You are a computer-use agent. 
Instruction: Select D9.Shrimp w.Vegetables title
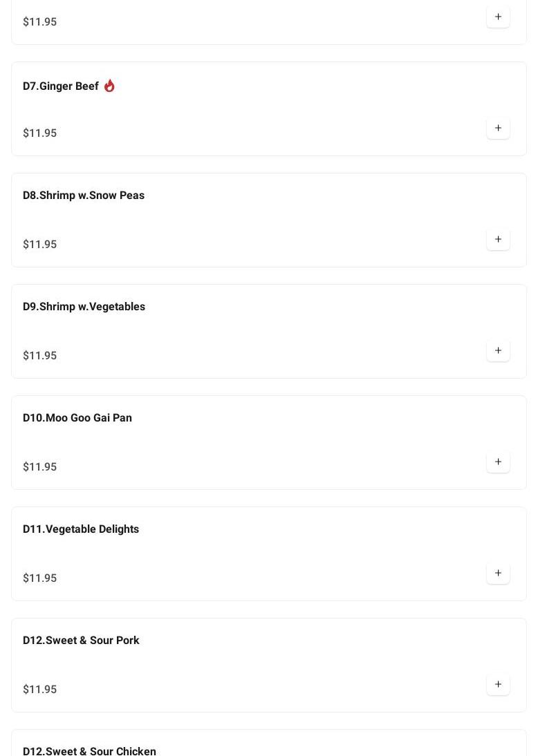pos(84,307)
